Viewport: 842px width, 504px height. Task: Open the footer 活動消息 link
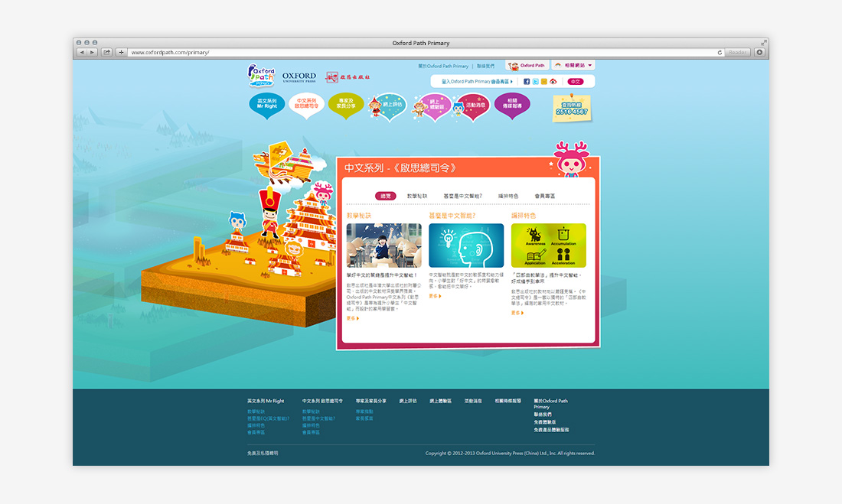473,401
